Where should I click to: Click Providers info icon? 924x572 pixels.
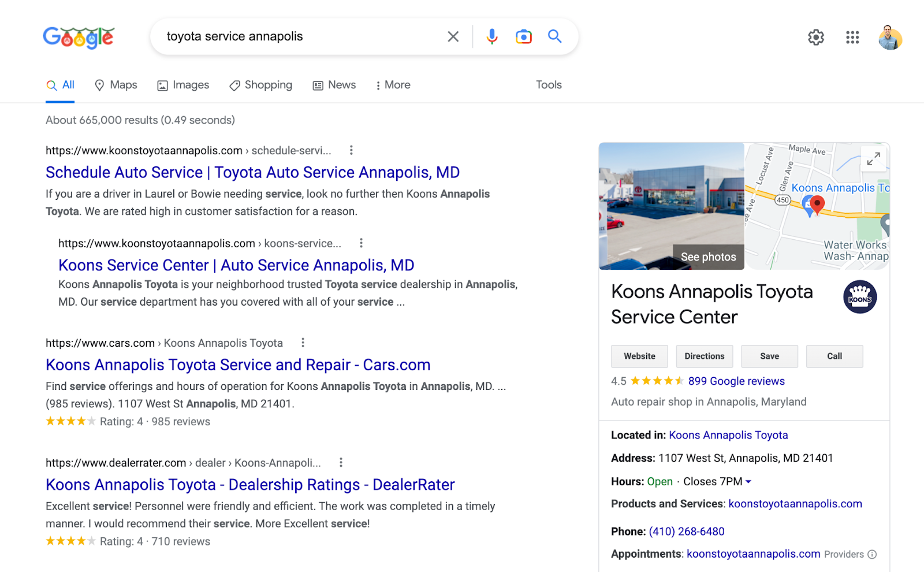click(x=872, y=554)
